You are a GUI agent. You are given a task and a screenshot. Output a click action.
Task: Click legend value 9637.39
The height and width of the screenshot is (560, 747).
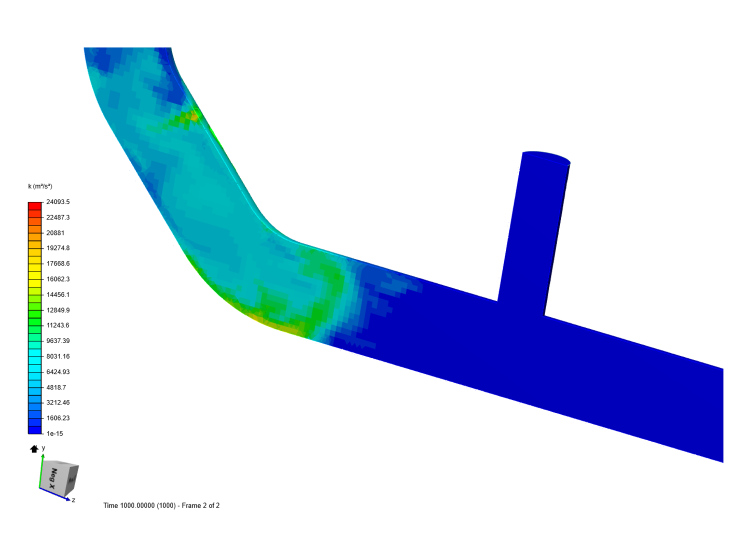[58, 341]
